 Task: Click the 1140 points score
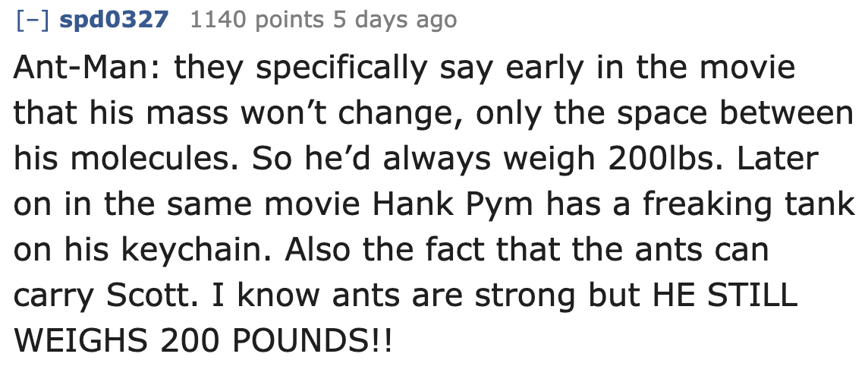[256, 20]
